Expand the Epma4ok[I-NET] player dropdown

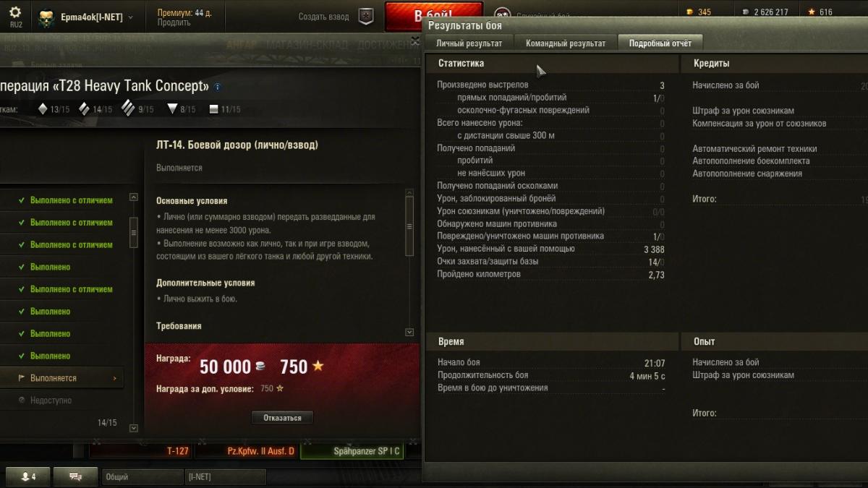tap(130, 17)
